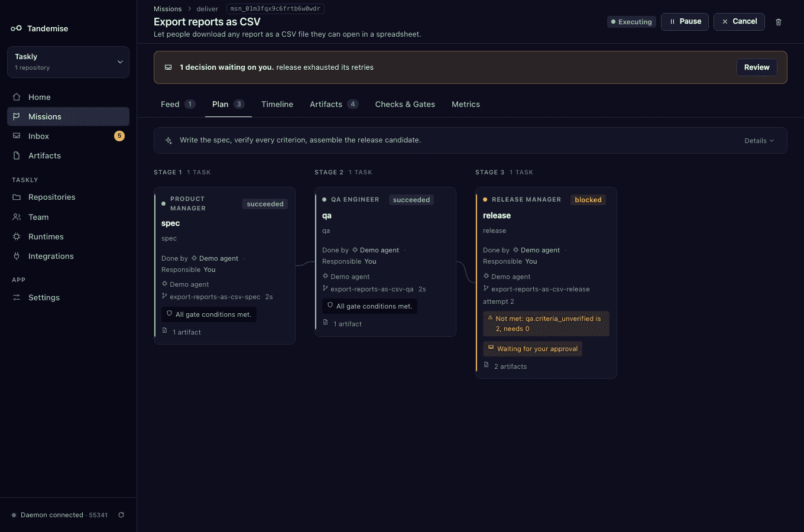Go to Team page
Viewport: 804px width, 532px height.
pyautogui.click(x=68, y=217)
